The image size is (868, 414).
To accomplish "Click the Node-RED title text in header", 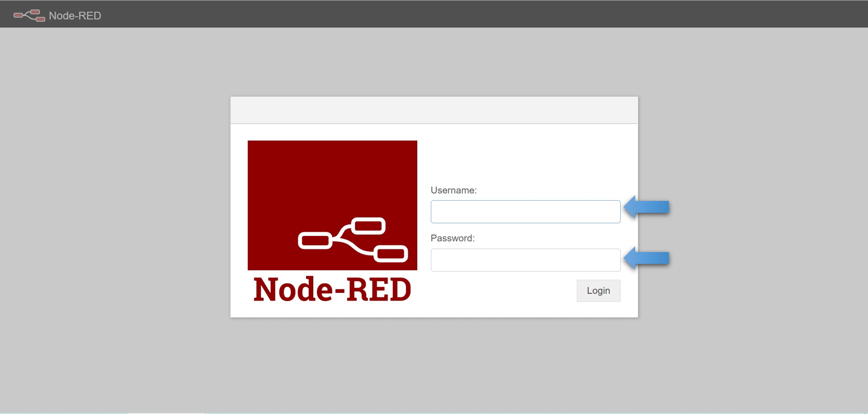I will pyautogui.click(x=75, y=16).
